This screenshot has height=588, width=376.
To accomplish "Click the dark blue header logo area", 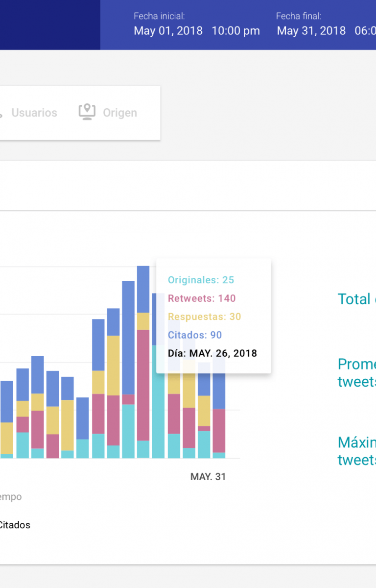I will tap(50, 24).
